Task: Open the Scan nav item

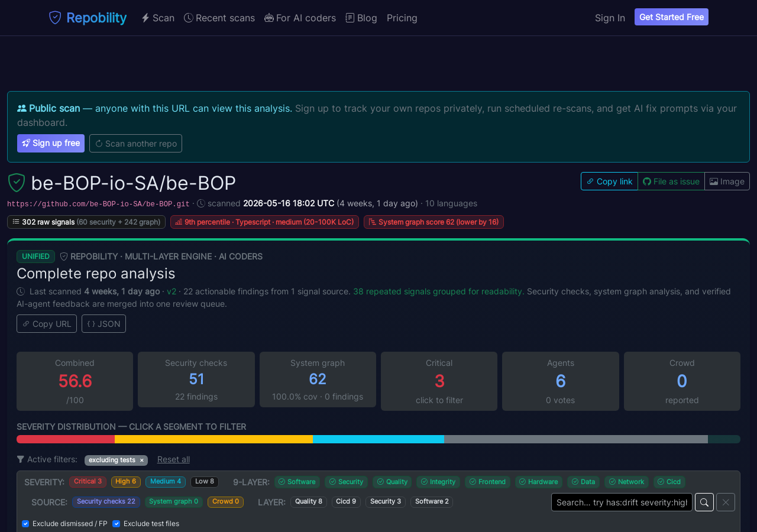Action: tap(158, 18)
